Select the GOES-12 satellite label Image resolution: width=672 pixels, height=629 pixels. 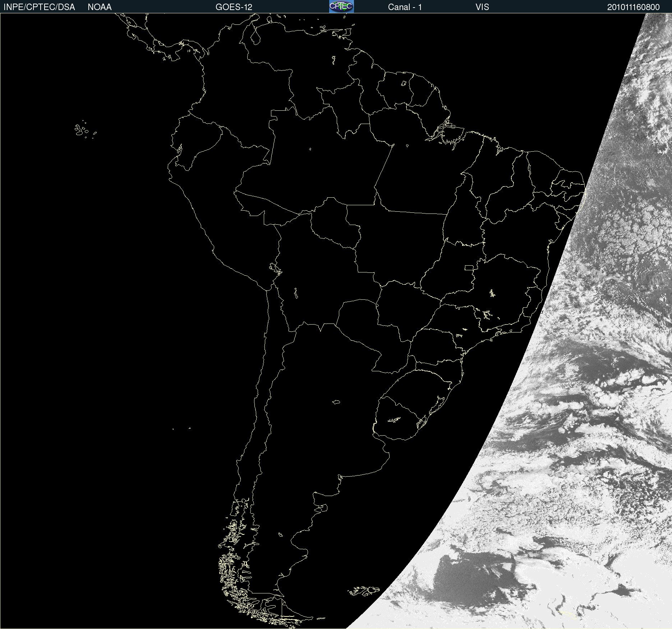pos(234,7)
